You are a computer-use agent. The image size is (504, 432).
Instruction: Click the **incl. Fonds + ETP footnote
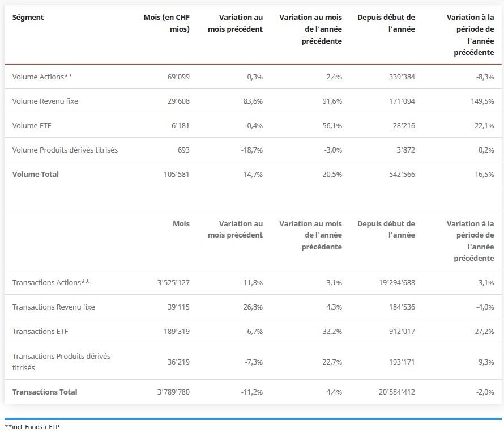32,426
